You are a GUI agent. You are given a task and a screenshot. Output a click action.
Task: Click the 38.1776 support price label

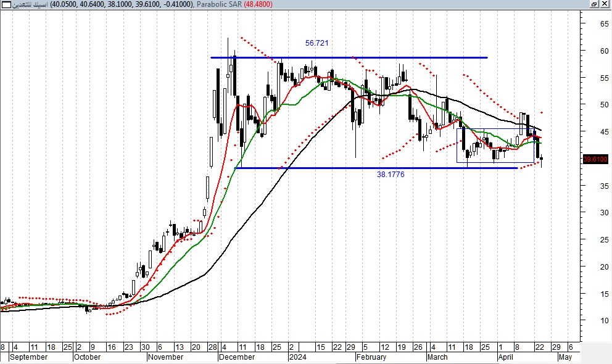point(391,175)
